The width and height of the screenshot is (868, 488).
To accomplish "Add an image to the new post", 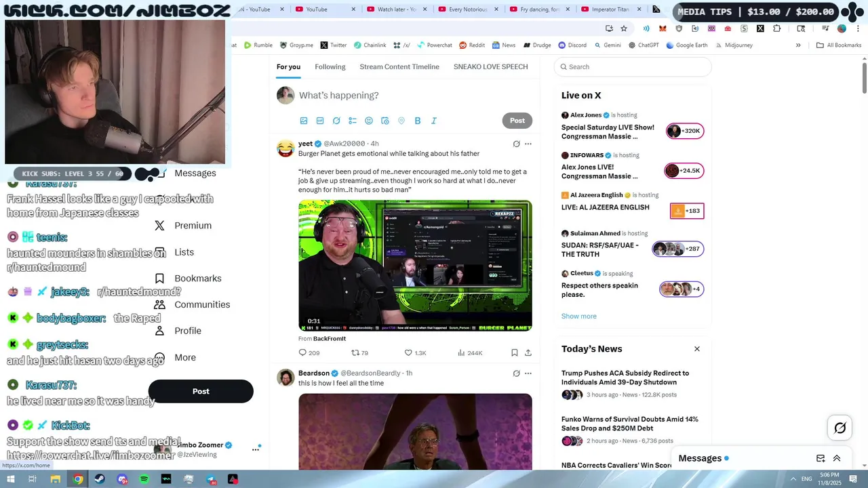I will pyautogui.click(x=304, y=121).
